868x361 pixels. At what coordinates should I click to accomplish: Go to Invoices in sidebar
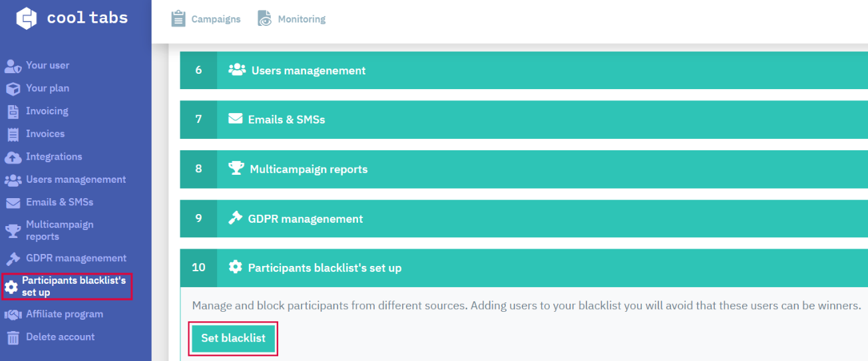pos(45,134)
